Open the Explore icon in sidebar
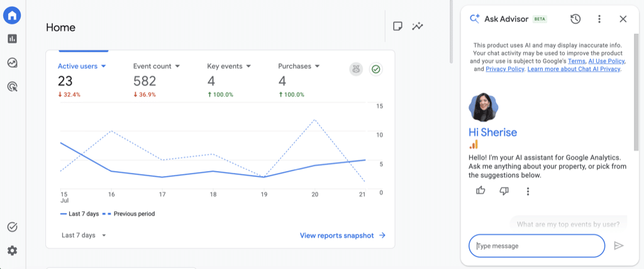This screenshot has width=644, height=269. coord(13,63)
